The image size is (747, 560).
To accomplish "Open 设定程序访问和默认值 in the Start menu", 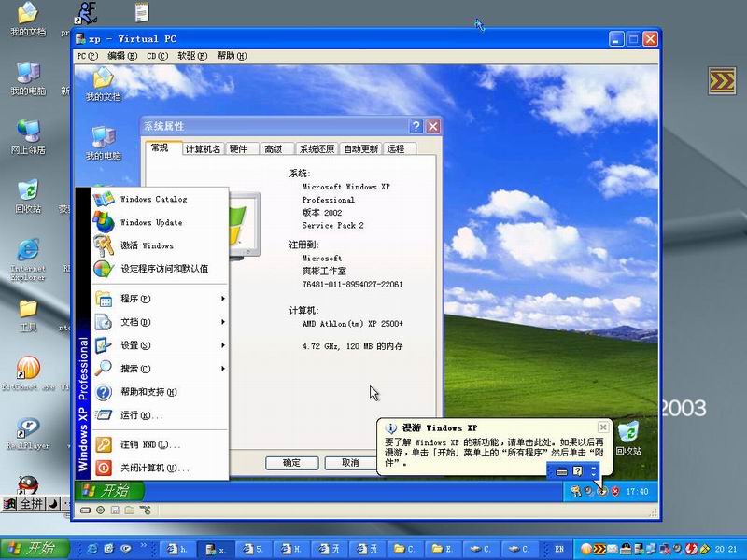I will (160, 269).
